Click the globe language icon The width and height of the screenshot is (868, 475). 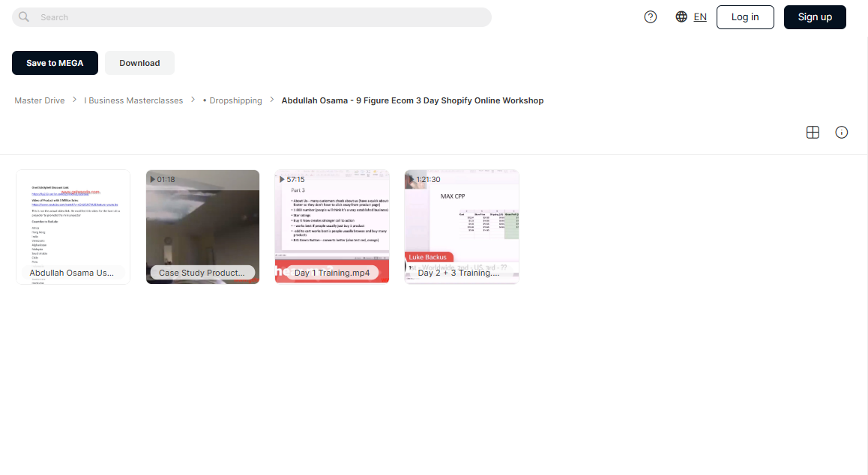681,17
